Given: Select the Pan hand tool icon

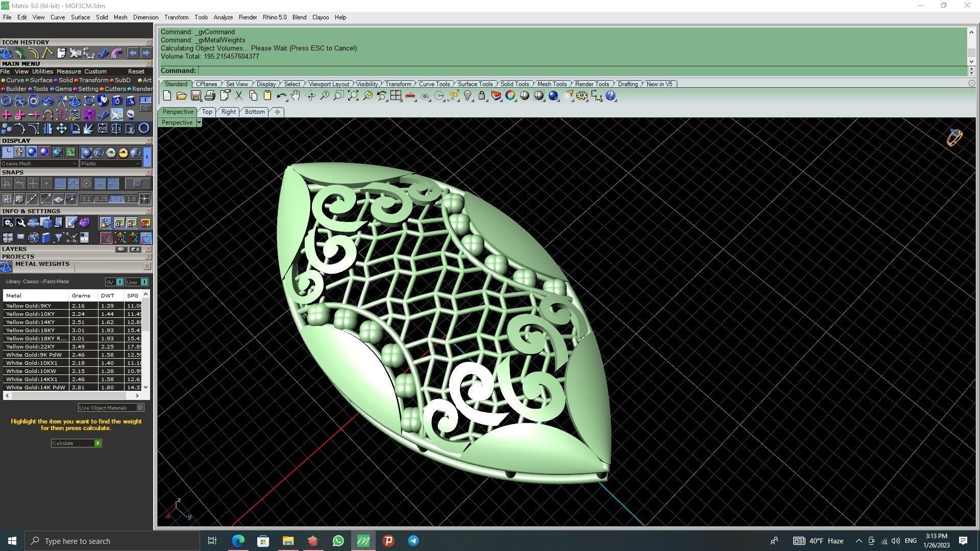Looking at the screenshot, I should (x=296, y=96).
